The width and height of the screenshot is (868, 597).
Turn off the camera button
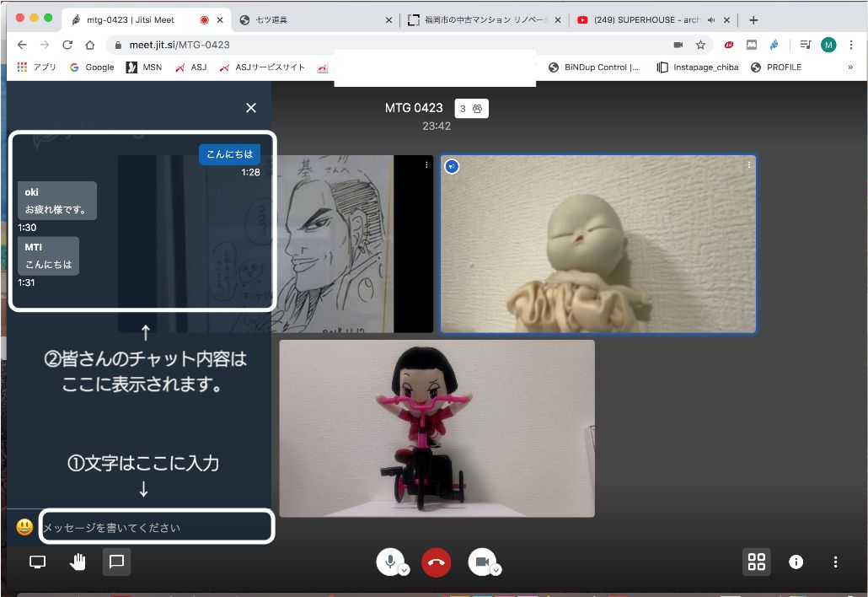482,562
